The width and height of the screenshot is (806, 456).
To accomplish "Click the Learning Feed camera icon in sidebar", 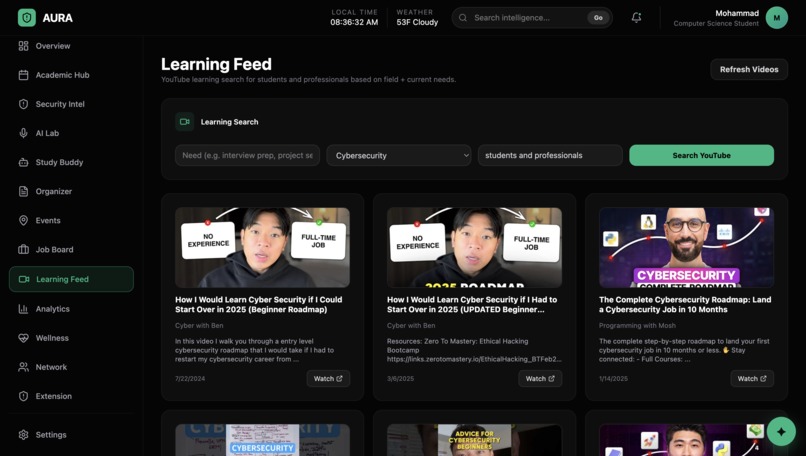I will tap(24, 279).
